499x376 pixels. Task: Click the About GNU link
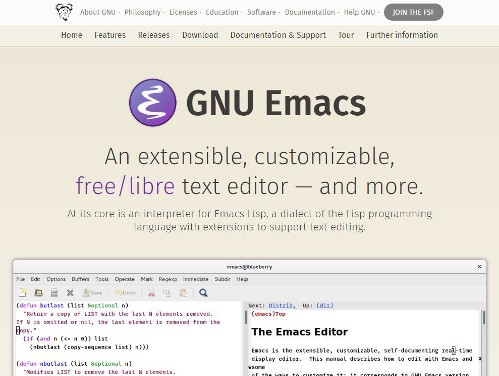(x=97, y=12)
